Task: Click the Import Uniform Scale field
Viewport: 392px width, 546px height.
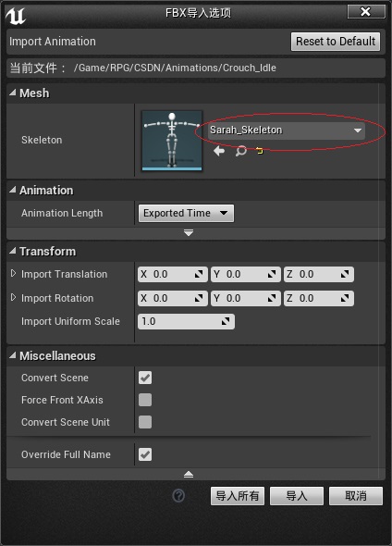Action: [186, 321]
